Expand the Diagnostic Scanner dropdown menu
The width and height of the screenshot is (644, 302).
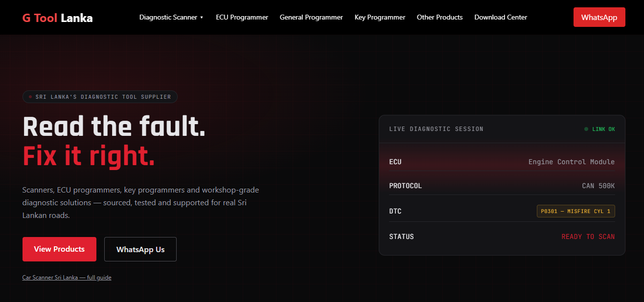tap(171, 17)
